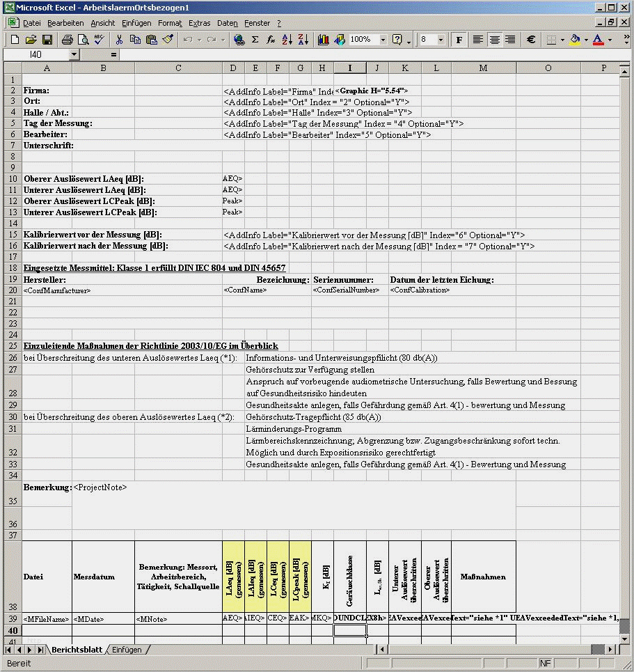Create a new workbook with New icon

(15, 40)
